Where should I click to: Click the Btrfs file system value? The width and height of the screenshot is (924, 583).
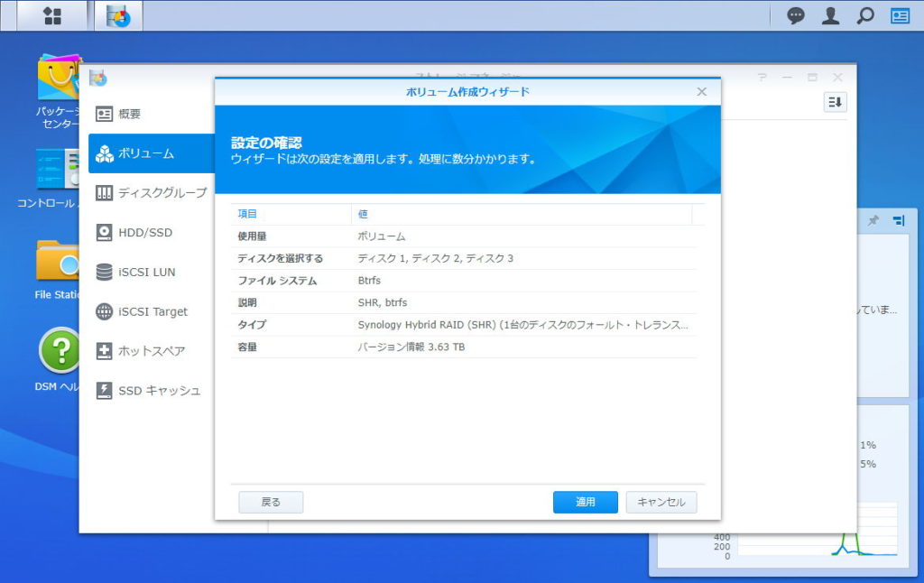[369, 281]
